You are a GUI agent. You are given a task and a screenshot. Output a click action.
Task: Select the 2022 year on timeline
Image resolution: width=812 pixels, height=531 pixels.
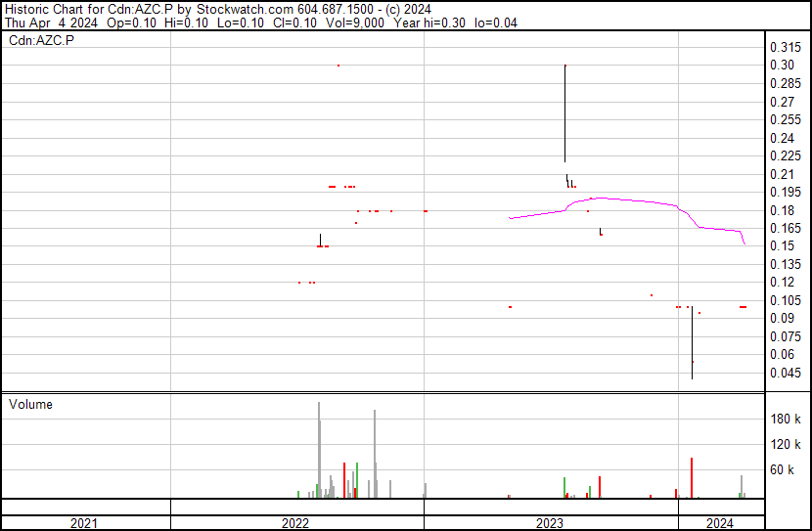tap(295, 523)
